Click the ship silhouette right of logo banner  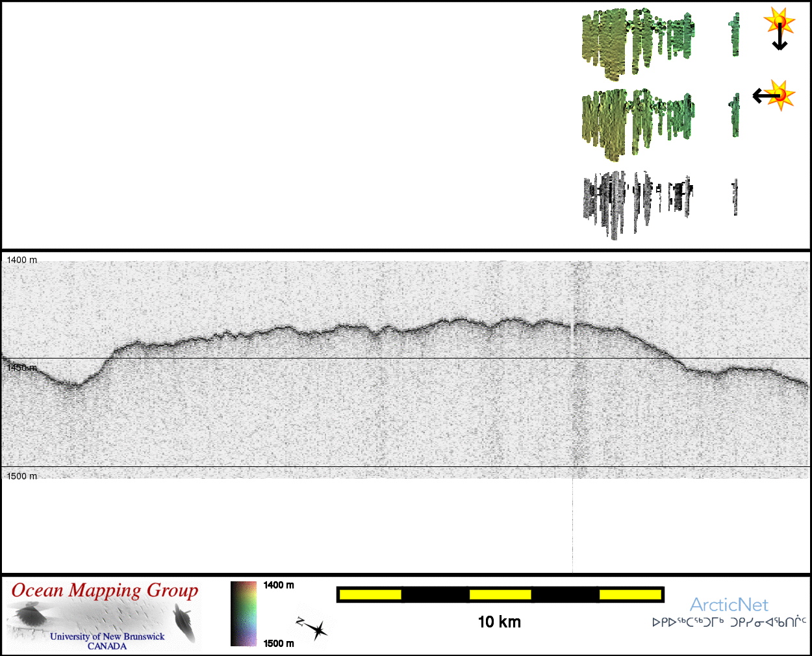[x=184, y=622]
